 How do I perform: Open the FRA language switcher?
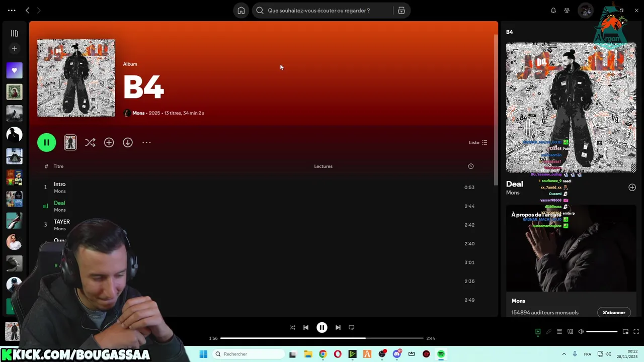587,354
